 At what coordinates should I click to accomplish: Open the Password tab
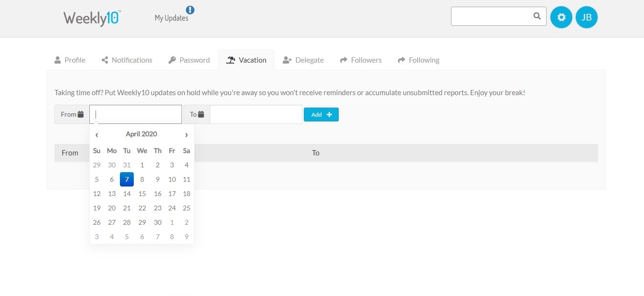coord(189,60)
